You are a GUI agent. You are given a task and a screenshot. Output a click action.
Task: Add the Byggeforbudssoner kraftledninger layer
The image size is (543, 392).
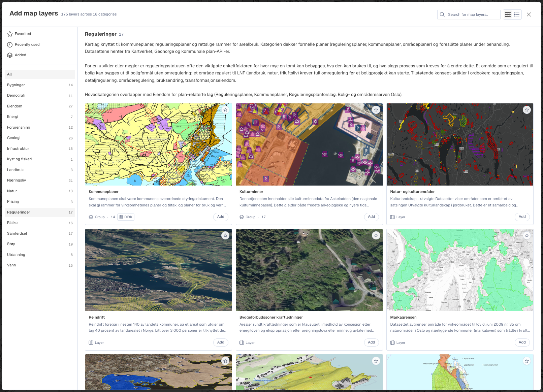(371, 342)
